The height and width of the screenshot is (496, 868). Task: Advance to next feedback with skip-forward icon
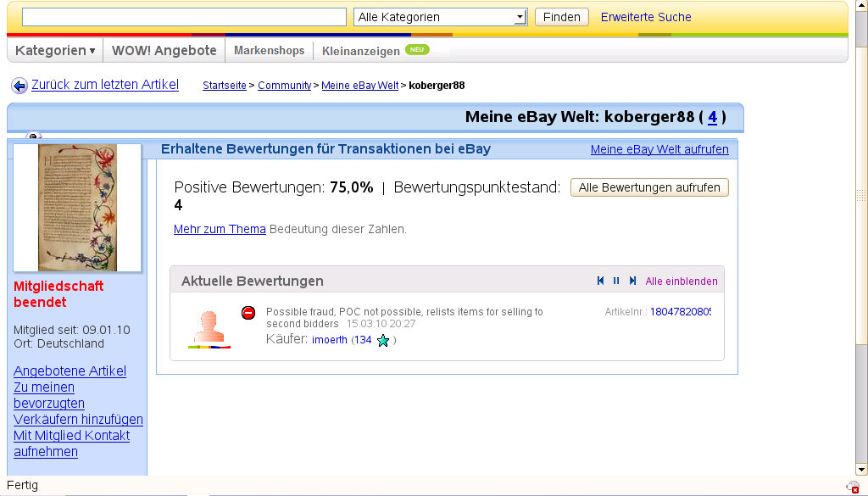pos(632,281)
